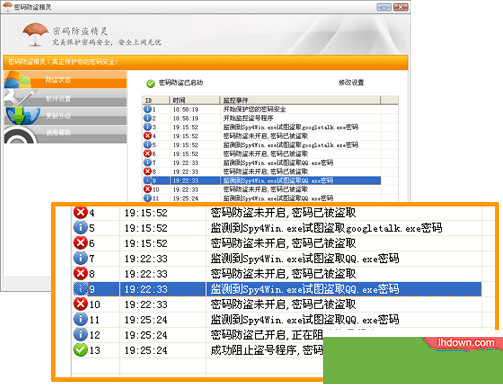Click the red error icon of row 4

click(147, 136)
